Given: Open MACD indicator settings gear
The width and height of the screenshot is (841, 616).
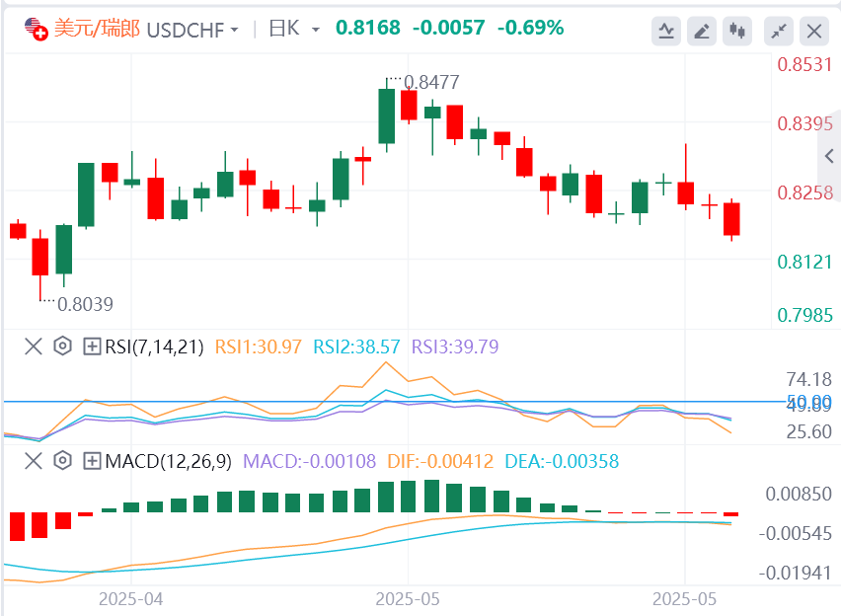Looking at the screenshot, I should click(x=63, y=460).
